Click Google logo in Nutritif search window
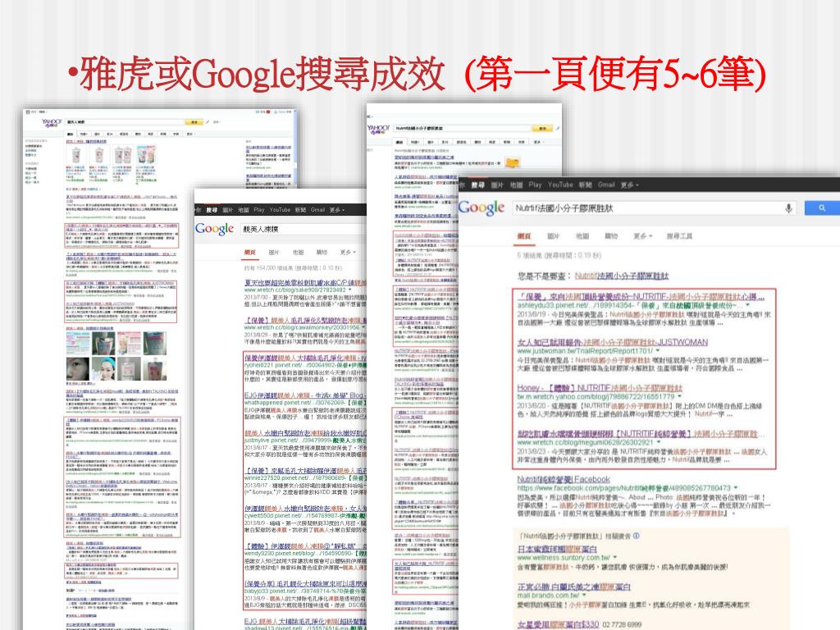The image size is (840, 630). [481, 208]
